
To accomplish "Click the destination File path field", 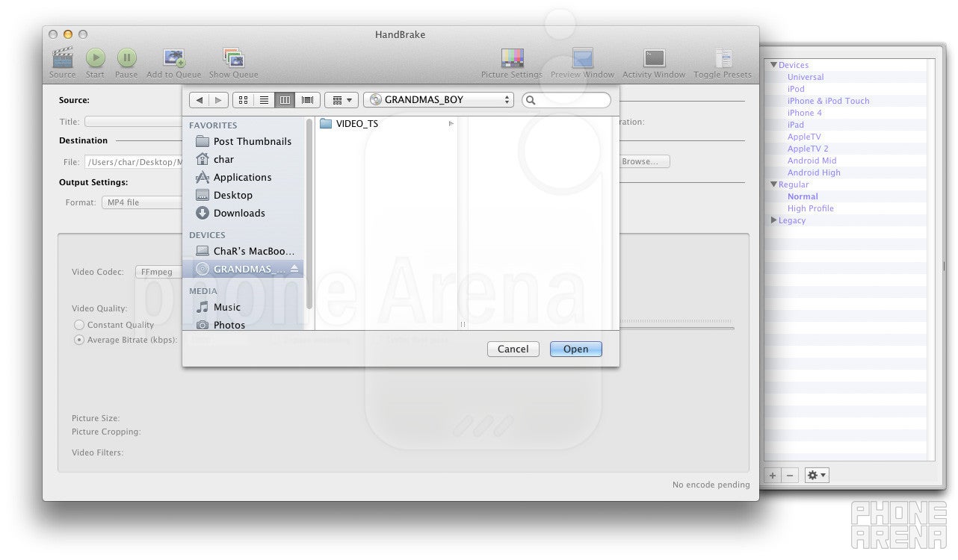I will point(133,161).
